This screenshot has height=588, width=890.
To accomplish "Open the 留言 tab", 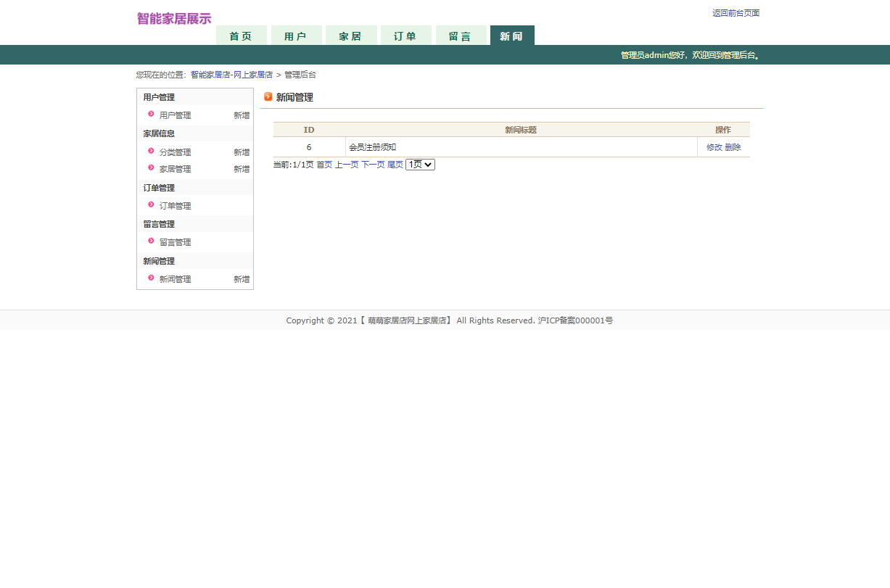I will (461, 35).
